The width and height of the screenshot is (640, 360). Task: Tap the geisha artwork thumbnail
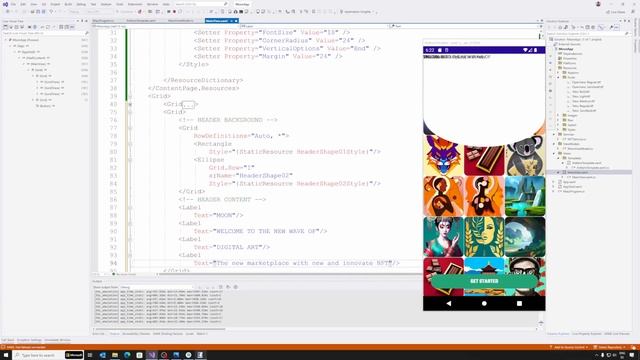tap(443, 237)
